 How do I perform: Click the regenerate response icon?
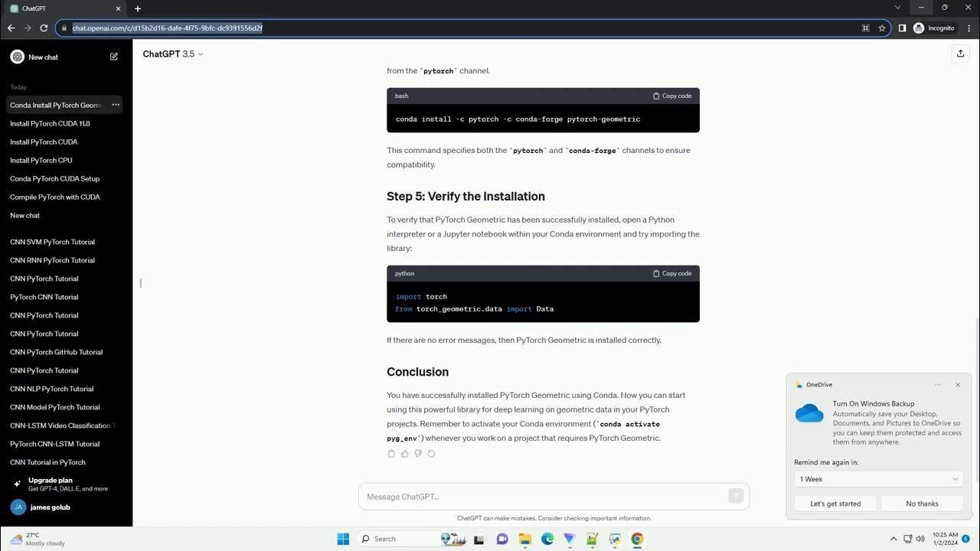(x=431, y=454)
